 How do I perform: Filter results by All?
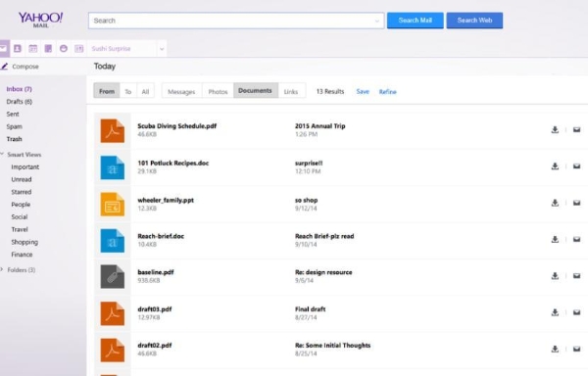[145, 91]
